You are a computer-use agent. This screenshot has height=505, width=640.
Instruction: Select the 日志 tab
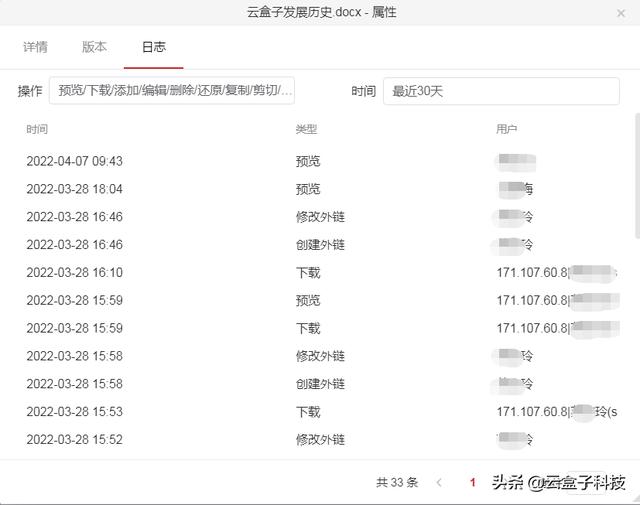coord(154,47)
